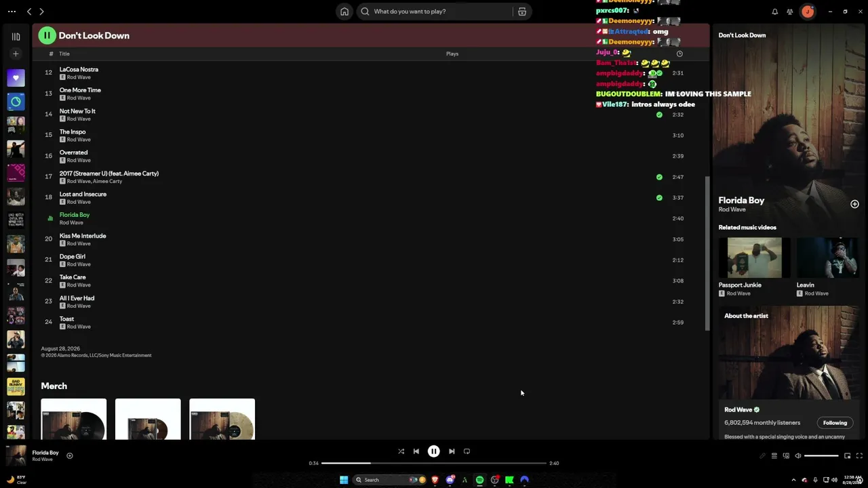Select the track 'LaCosa Nostra'
This screenshot has width=868, height=488.
[79, 69]
